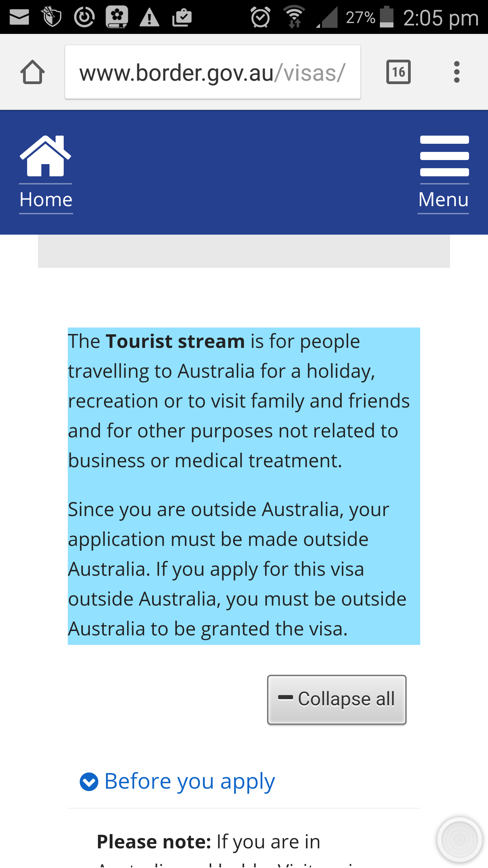The height and width of the screenshot is (868, 488).
Task: Open the tab switcher showing 16 tabs
Action: (398, 72)
